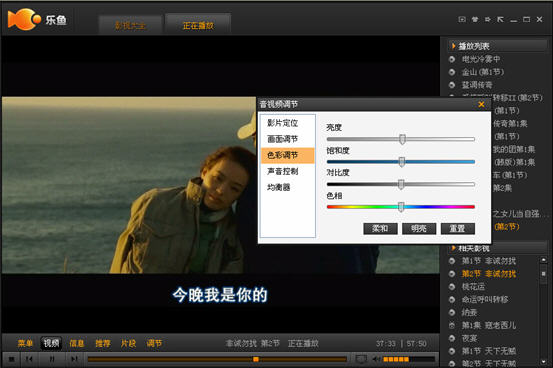The height and width of the screenshot is (368, 553).
Task: Click the disc icon beside 拾荒
Action: 452,313
